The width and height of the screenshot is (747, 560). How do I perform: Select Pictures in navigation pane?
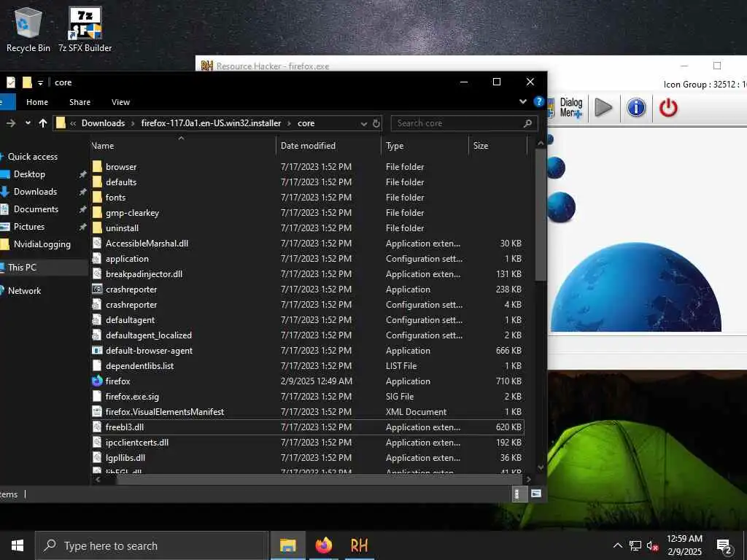tap(28, 227)
